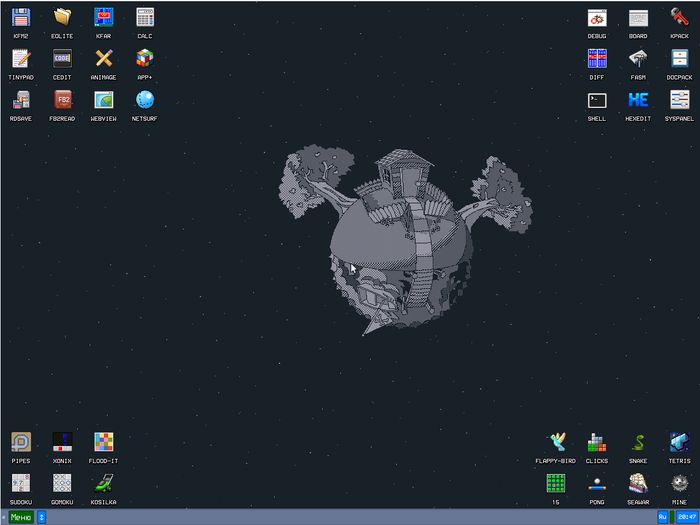The width and height of the screenshot is (700, 525).
Task: Open the FASM assembler icon
Action: pyautogui.click(x=638, y=60)
